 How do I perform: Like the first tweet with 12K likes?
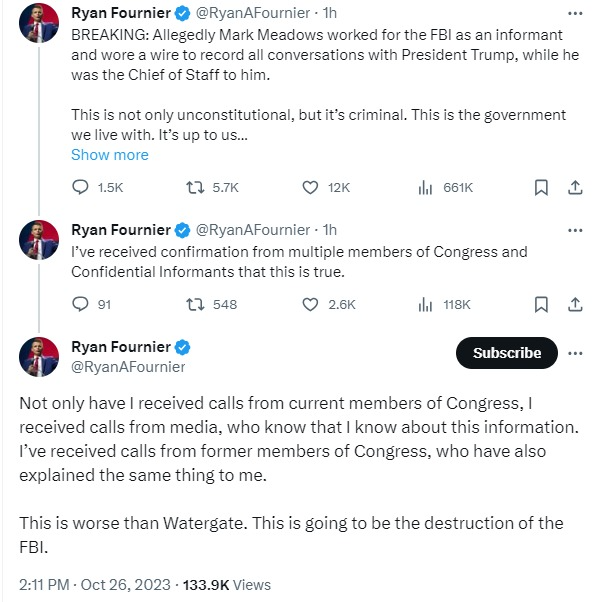point(311,187)
